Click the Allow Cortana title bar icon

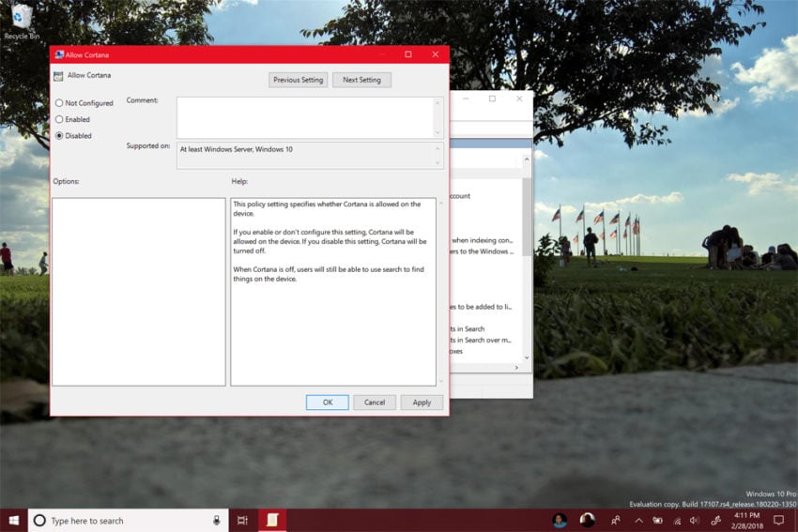pyautogui.click(x=59, y=54)
